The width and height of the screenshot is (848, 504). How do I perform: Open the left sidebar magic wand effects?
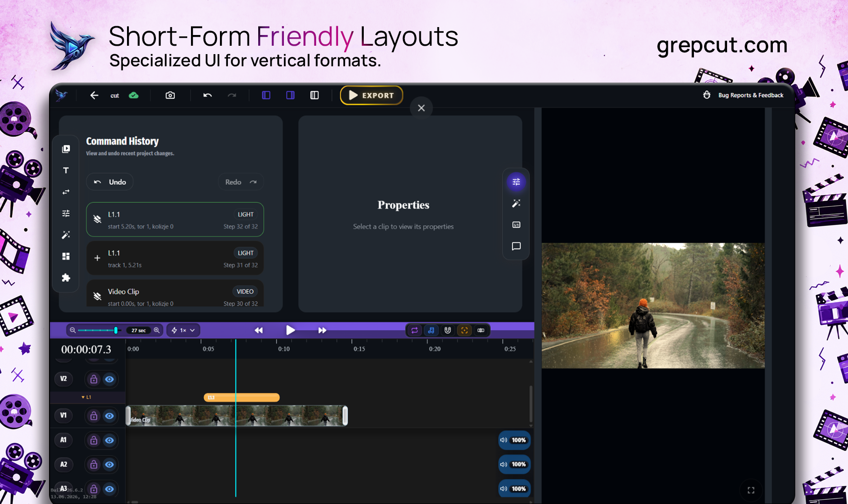click(x=66, y=235)
